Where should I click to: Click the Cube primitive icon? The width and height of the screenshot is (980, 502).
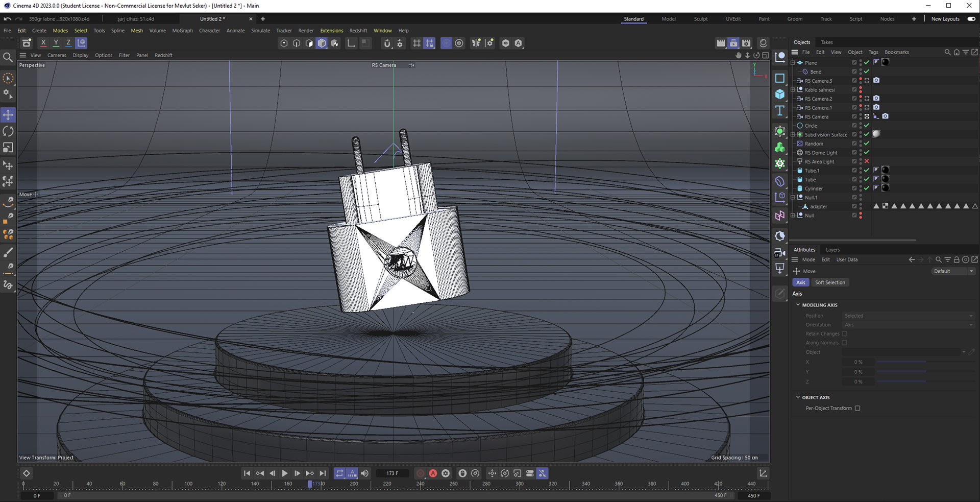click(780, 94)
